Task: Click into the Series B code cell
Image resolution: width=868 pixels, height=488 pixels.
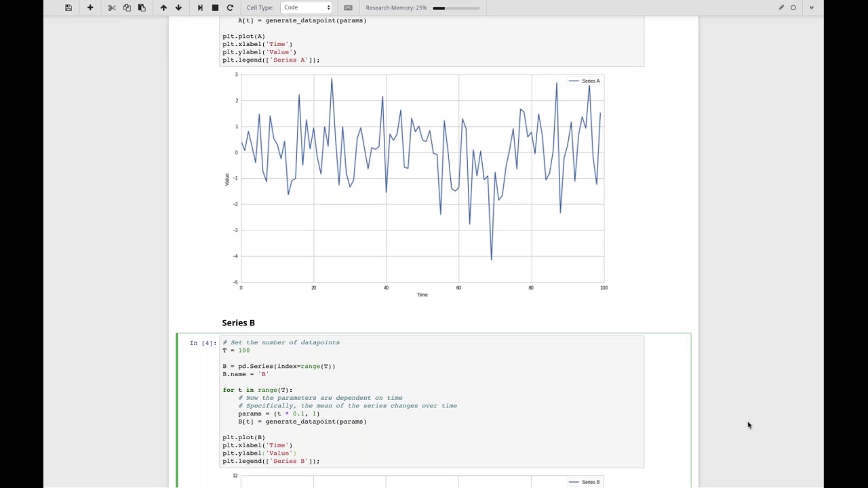Action: (x=431, y=402)
